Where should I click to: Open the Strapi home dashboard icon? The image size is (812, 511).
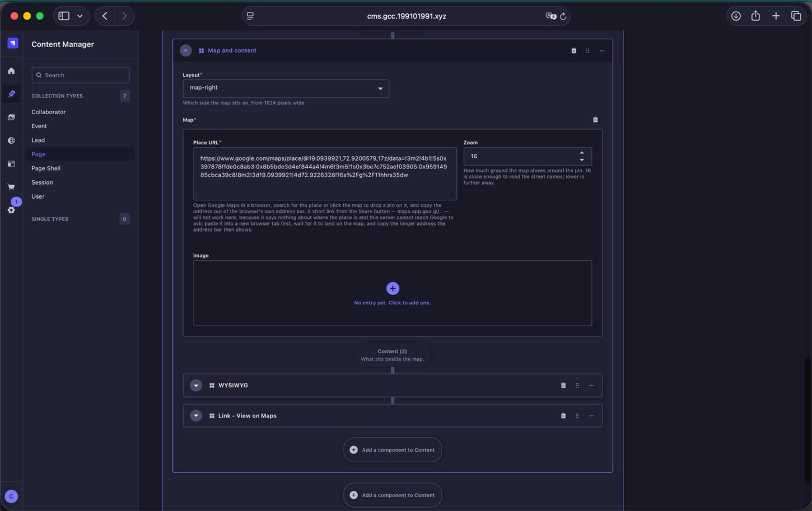coord(11,71)
